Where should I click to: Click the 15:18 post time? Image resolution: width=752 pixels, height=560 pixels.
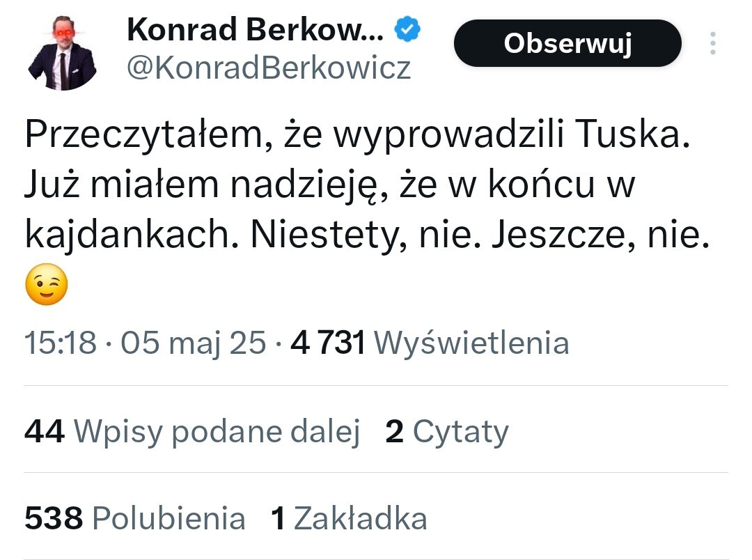tap(61, 343)
